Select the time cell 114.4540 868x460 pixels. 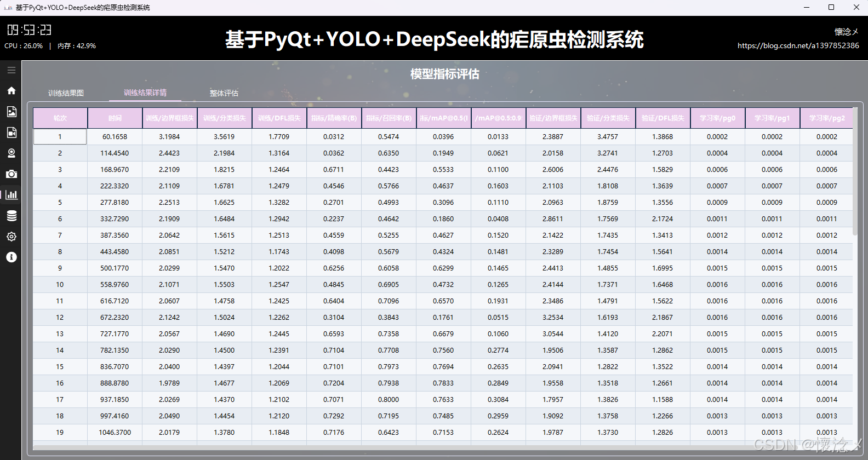pyautogui.click(x=115, y=153)
